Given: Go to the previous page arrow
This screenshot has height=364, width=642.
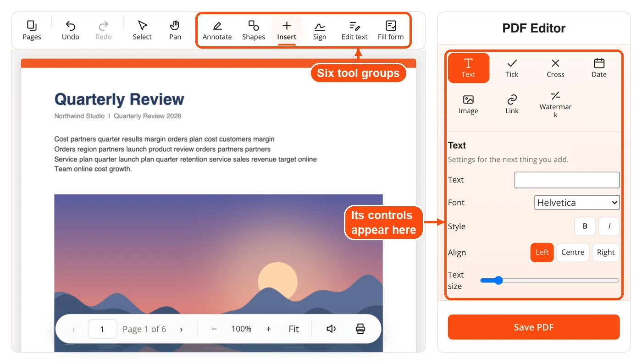Looking at the screenshot, I should 74,329.
